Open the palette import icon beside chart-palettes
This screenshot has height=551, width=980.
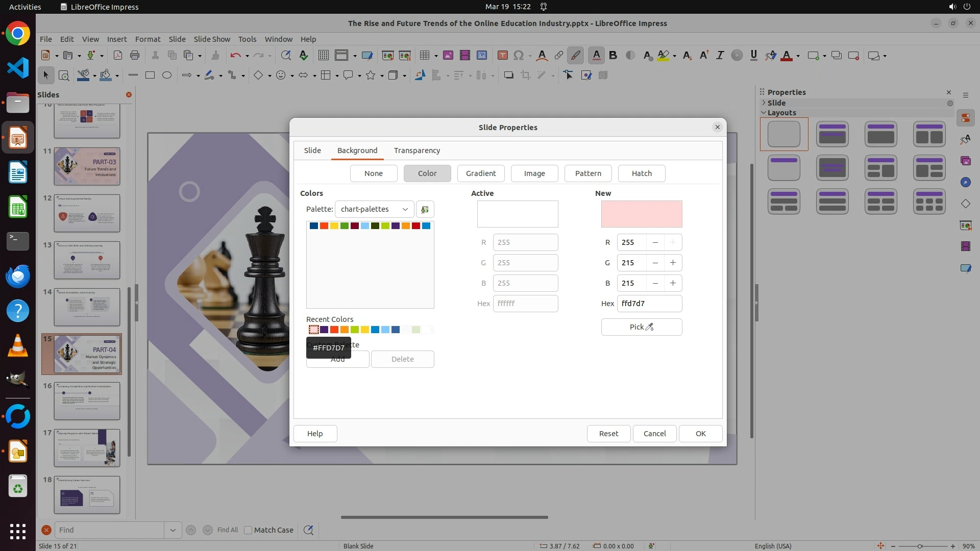425,209
